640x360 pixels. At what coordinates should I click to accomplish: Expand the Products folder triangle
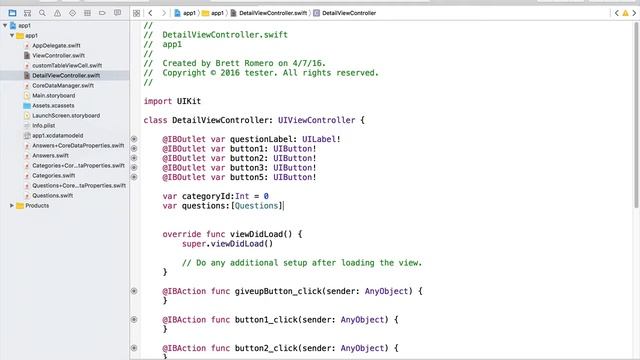[x=12, y=206]
